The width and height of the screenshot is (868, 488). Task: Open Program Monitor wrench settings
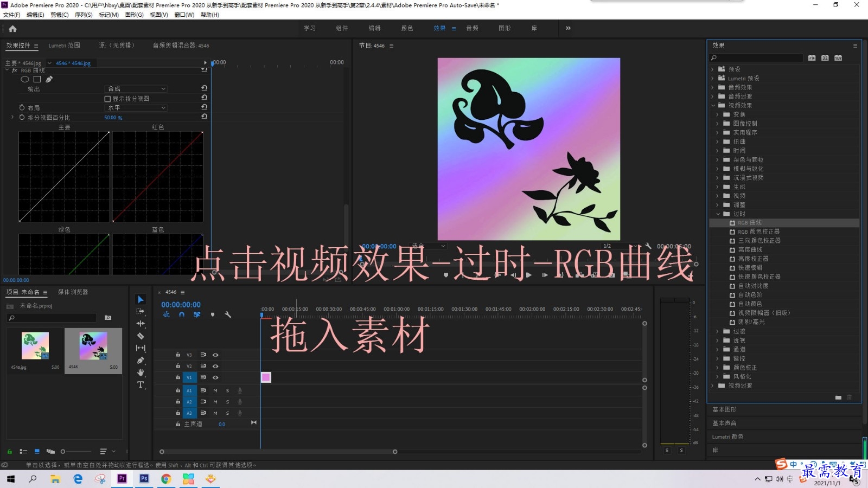(x=648, y=246)
